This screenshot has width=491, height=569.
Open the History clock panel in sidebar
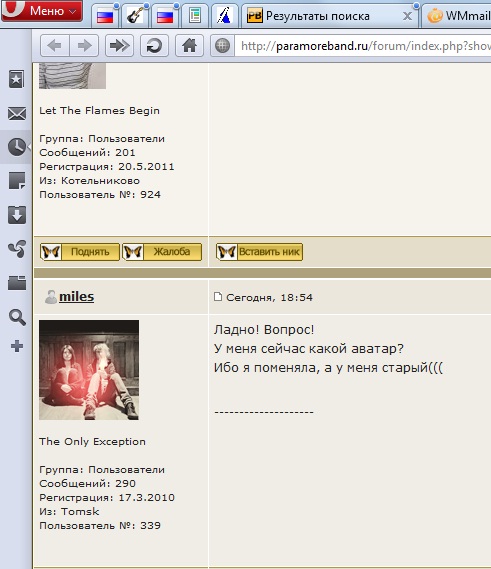pos(17,147)
